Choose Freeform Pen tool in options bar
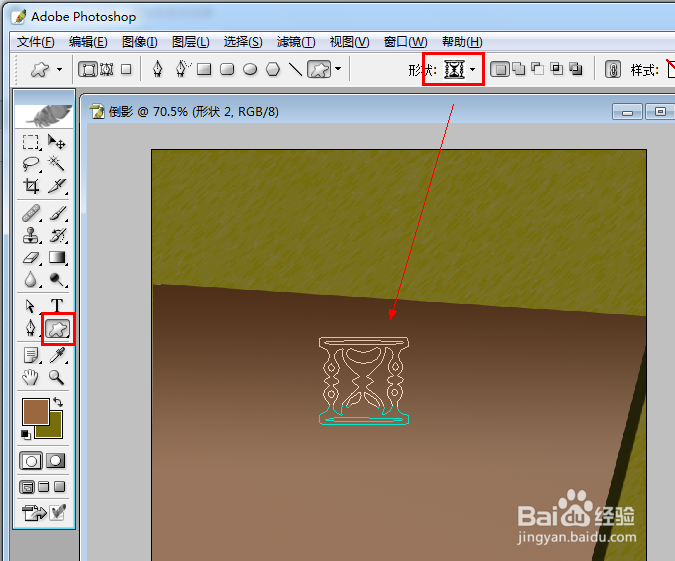 coord(182,69)
